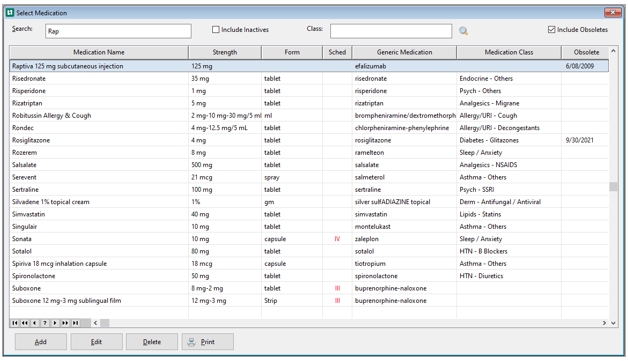628x361 pixels.
Task: Uncheck the Include Obsoletes checkbox
Action: [552, 30]
